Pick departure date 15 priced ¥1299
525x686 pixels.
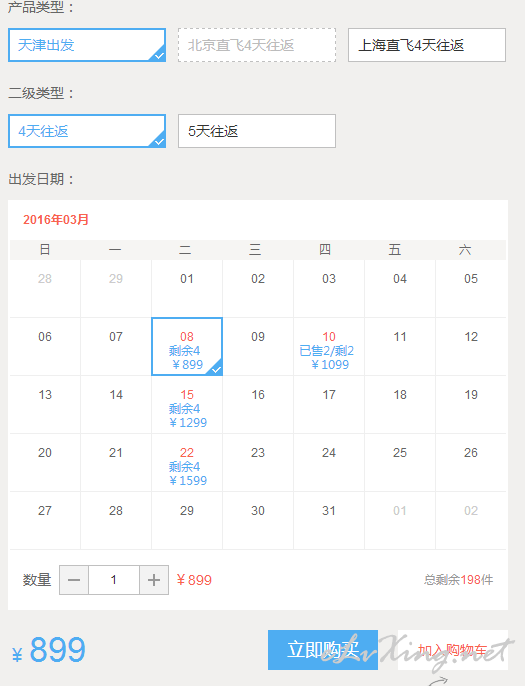pos(187,405)
